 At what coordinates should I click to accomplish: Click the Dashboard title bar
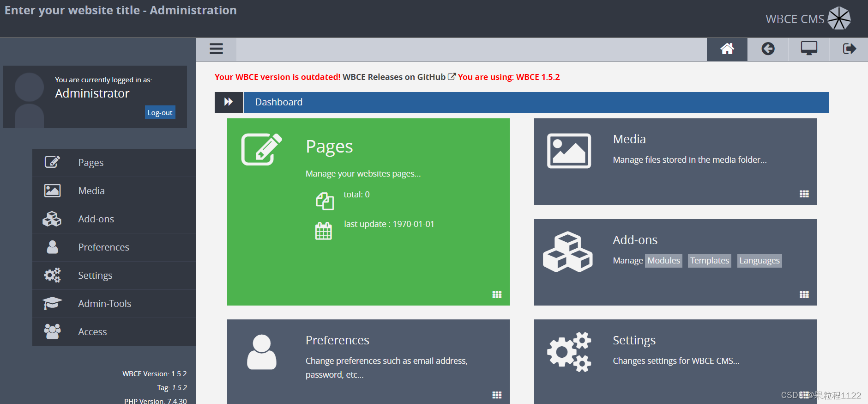point(536,102)
